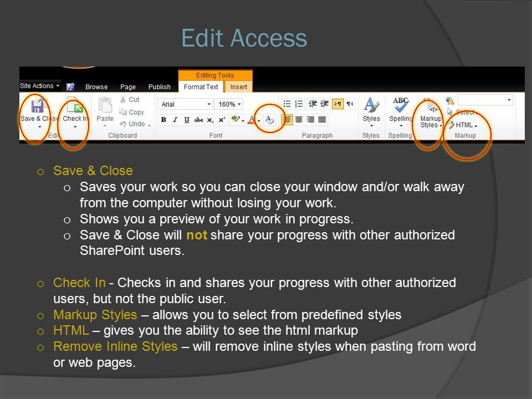Screen dimensions: 532x399
Task: Open the Spelling dropdown arrow
Action: pyautogui.click(x=401, y=126)
